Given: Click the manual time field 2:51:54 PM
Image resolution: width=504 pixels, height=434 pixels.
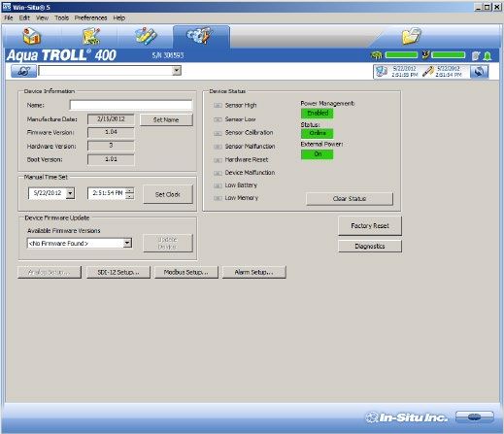Looking at the screenshot, I should pos(107,193).
